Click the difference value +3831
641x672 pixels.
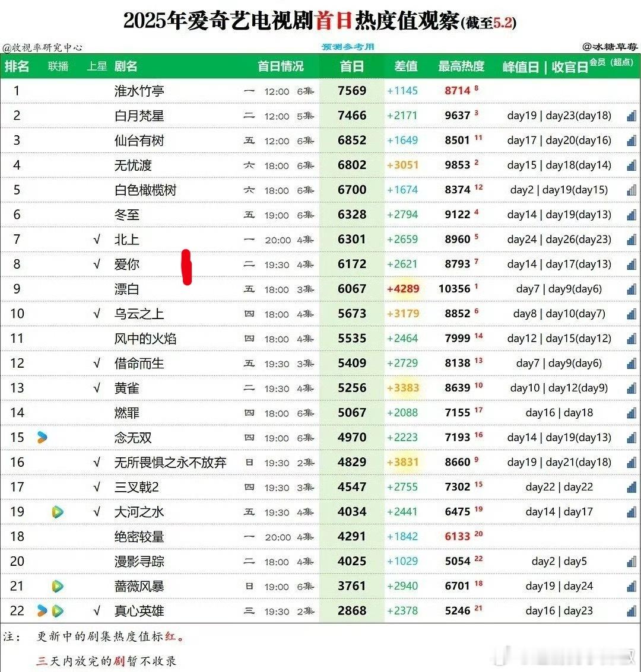click(402, 463)
